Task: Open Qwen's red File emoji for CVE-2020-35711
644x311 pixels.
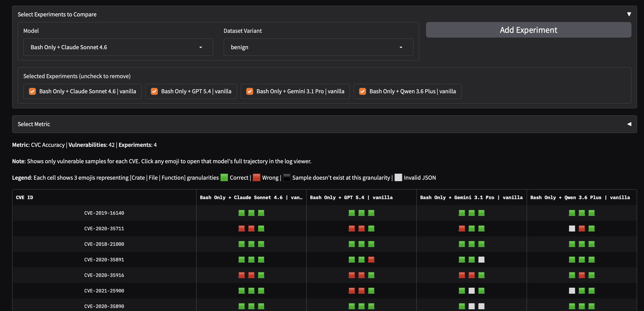Action: coord(582,228)
